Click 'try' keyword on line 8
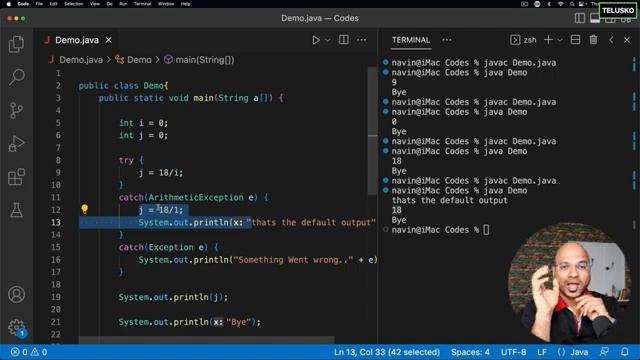The height and width of the screenshot is (360, 640). [126, 160]
